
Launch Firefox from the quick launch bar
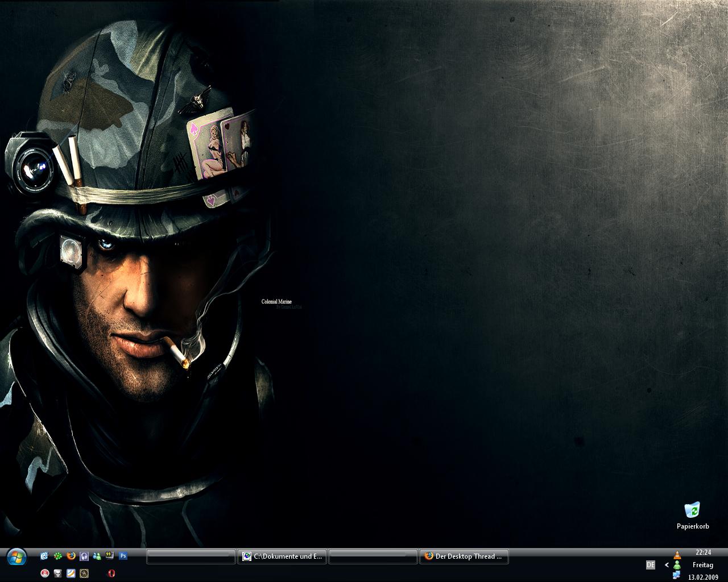[71, 556]
